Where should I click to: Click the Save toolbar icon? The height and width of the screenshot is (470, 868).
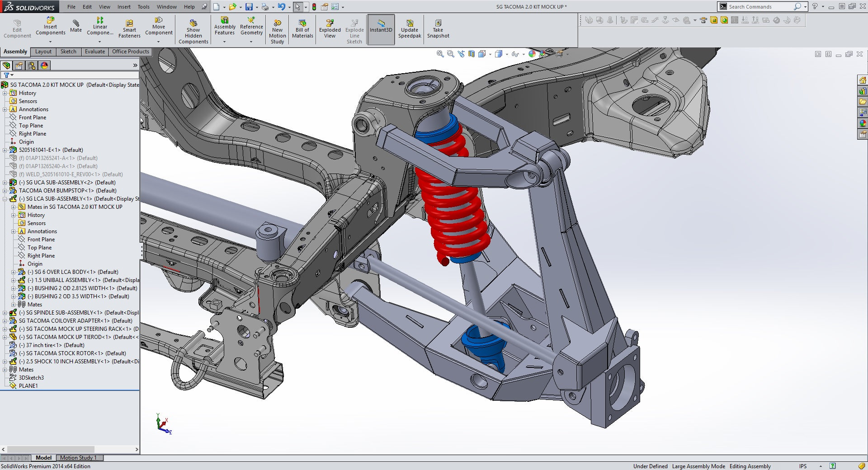249,7
